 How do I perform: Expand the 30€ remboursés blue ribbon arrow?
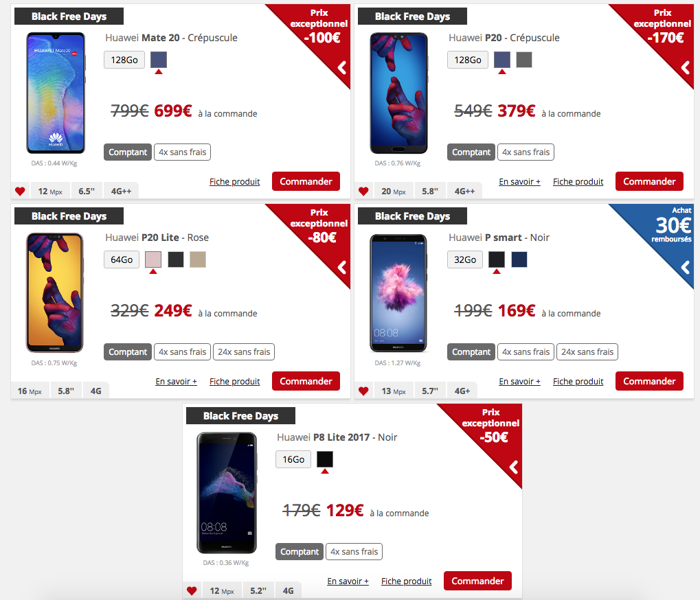tap(686, 268)
